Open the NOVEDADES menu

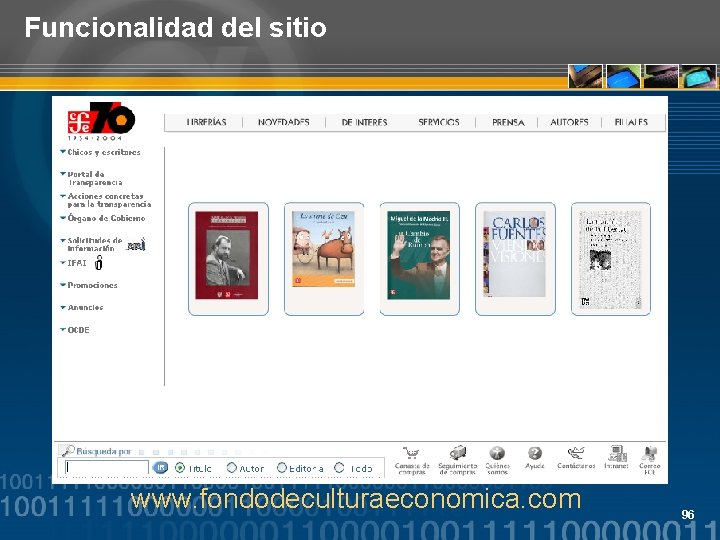pyautogui.click(x=283, y=122)
